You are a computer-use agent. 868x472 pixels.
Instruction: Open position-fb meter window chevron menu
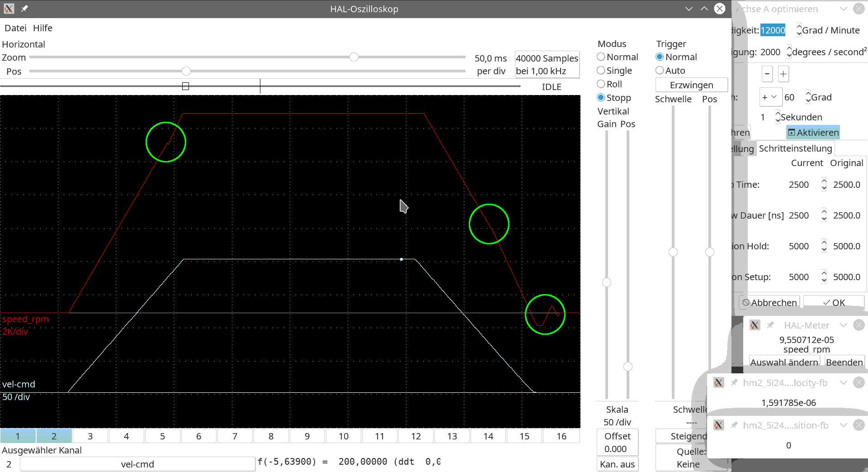844,425
